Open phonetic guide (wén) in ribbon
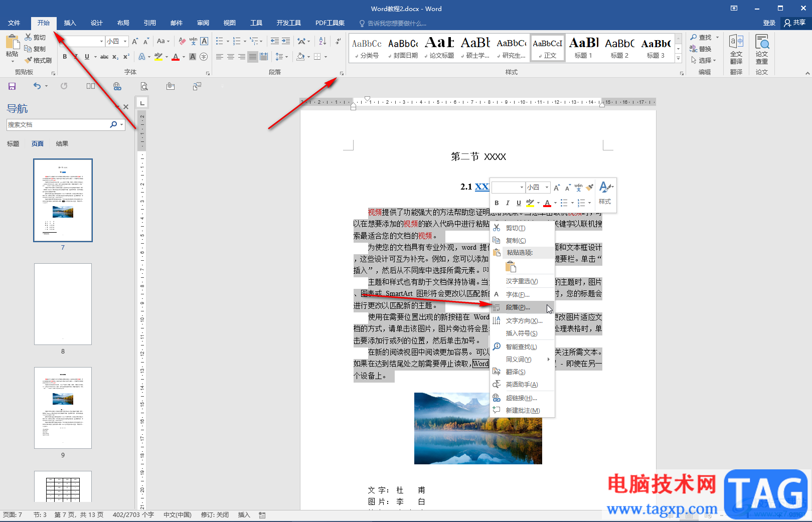 [x=193, y=41]
